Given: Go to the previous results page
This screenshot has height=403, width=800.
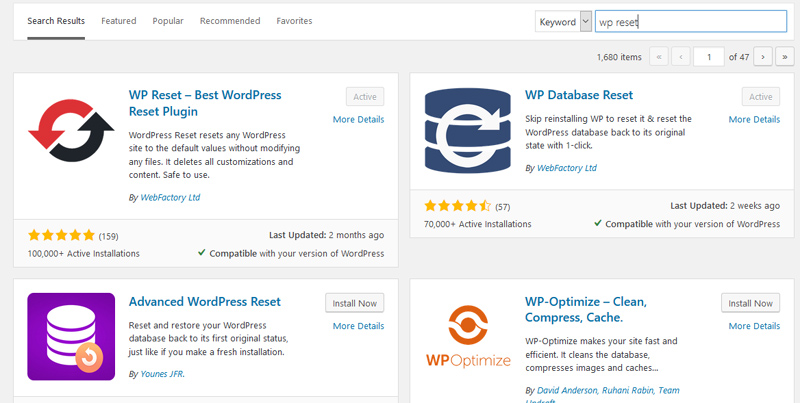Looking at the screenshot, I should click(681, 57).
